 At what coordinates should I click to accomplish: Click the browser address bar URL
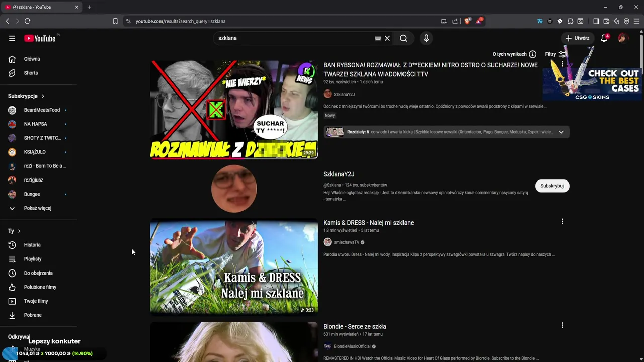pos(181,21)
